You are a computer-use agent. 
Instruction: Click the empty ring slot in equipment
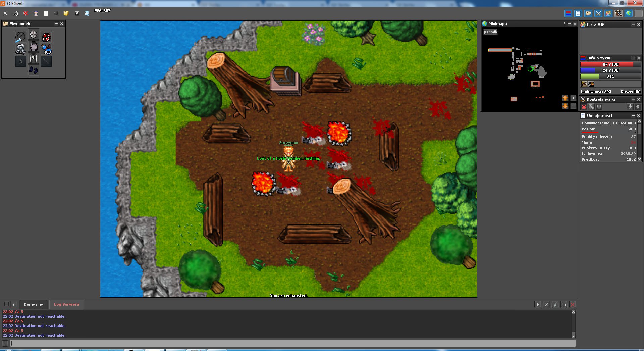[x=20, y=62]
